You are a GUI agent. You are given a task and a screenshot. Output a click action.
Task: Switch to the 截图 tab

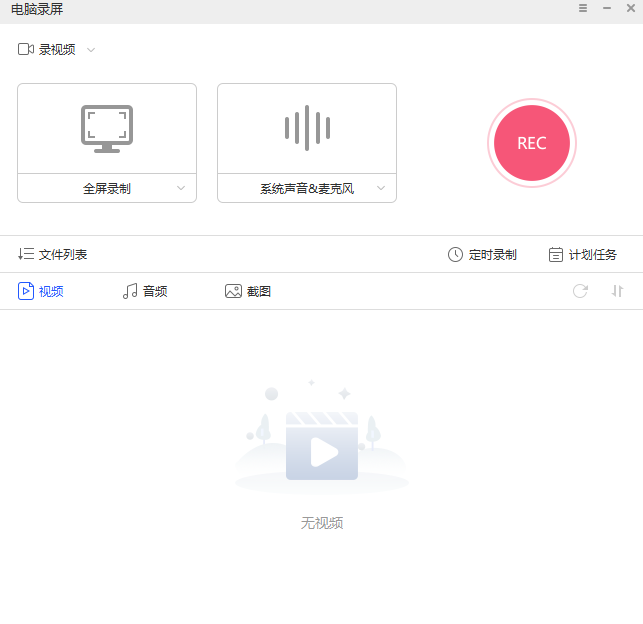pos(248,291)
